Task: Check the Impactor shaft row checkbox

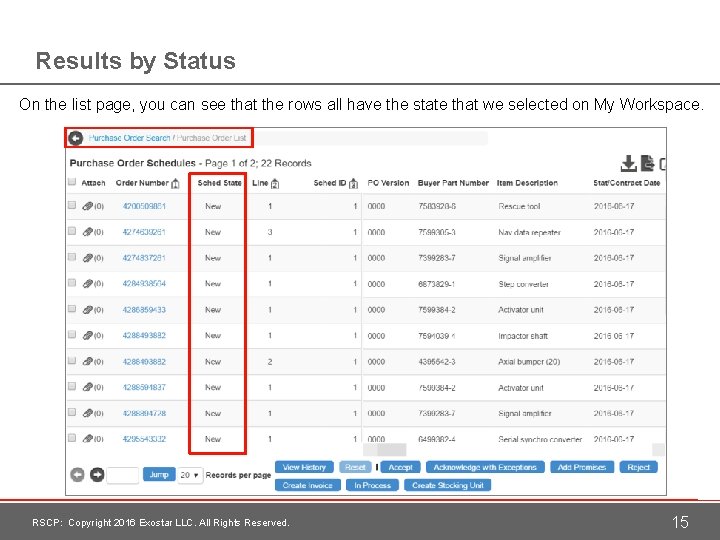Action: pyautogui.click(x=72, y=334)
